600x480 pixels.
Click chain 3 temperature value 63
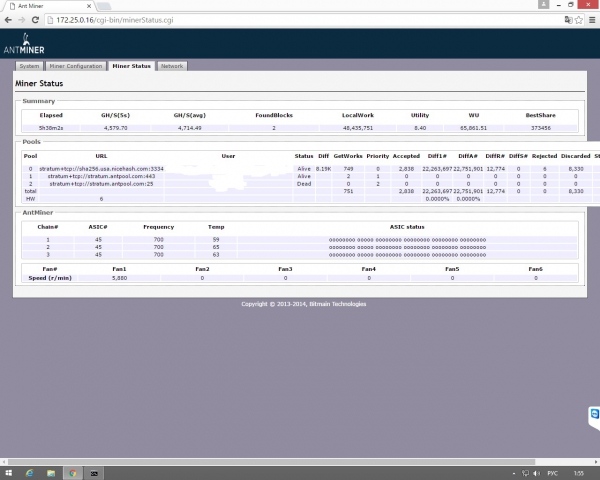216,255
